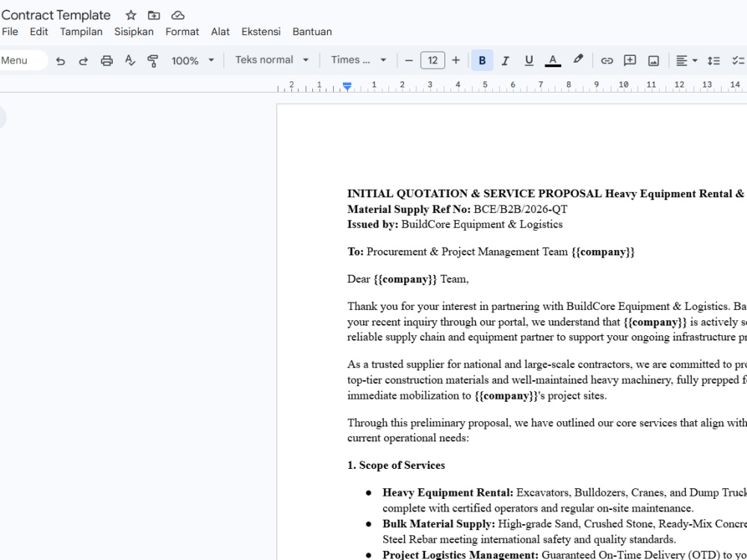Print the document using printer icon
The width and height of the screenshot is (747, 560).
click(107, 60)
